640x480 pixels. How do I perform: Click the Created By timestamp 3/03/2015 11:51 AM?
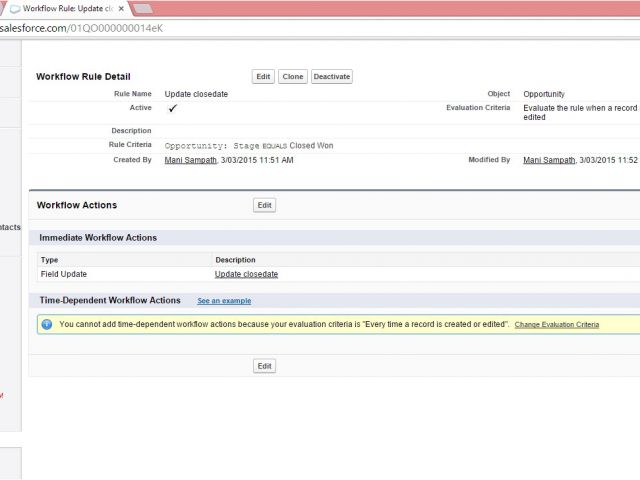click(x=257, y=160)
